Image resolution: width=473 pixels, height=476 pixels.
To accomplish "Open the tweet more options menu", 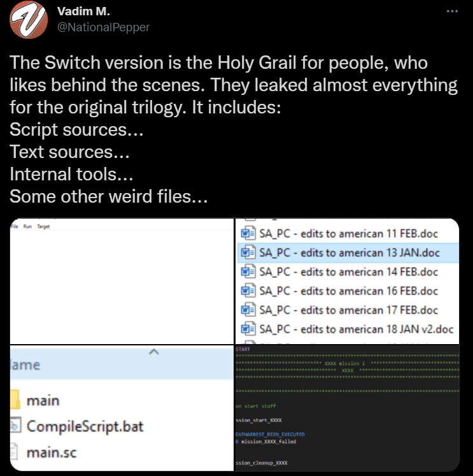I will [x=452, y=12].
